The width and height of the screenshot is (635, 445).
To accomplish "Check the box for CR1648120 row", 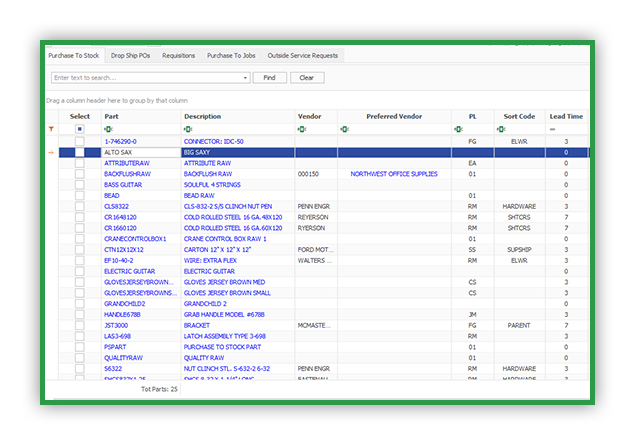I will coord(80,217).
